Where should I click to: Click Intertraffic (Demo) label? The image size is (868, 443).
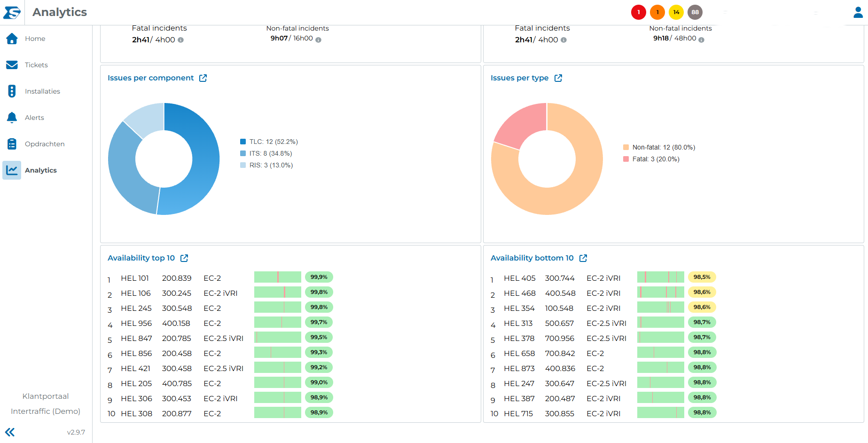[46, 411]
